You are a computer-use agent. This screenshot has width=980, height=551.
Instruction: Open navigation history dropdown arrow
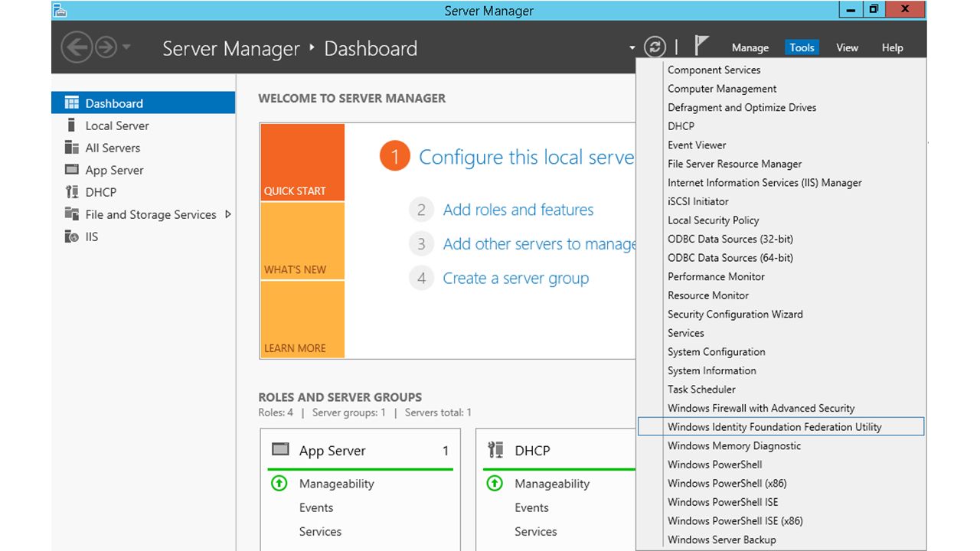click(x=126, y=47)
